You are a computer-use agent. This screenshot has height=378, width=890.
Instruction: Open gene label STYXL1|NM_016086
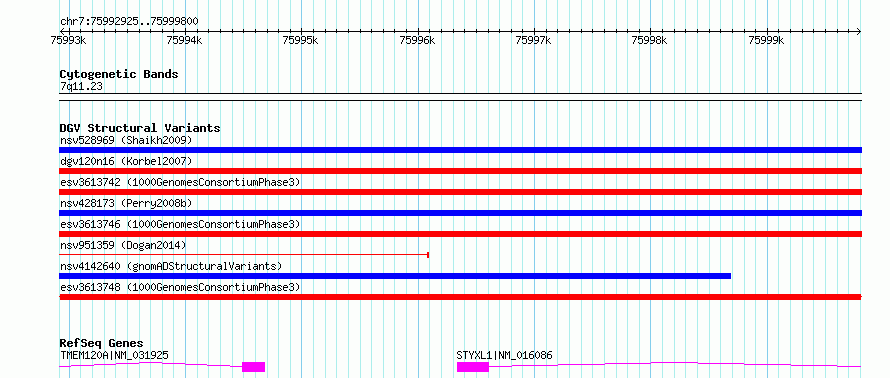pyautogui.click(x=505, y=356)
